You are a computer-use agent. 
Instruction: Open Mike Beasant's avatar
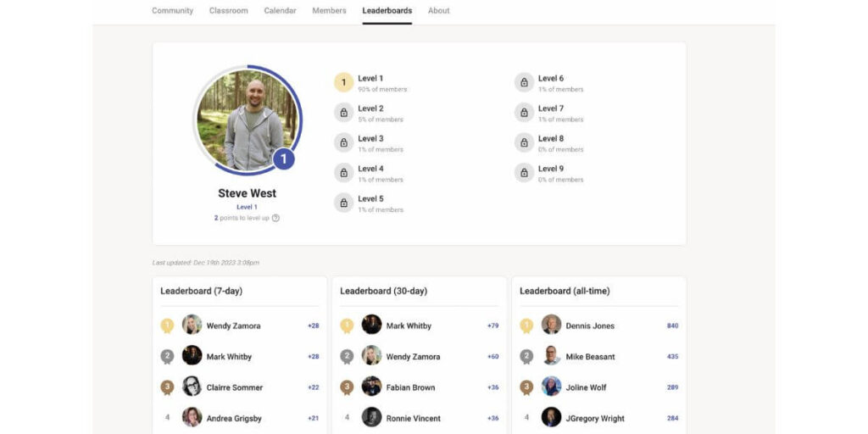pyautogui.click(x=551, y=355)
